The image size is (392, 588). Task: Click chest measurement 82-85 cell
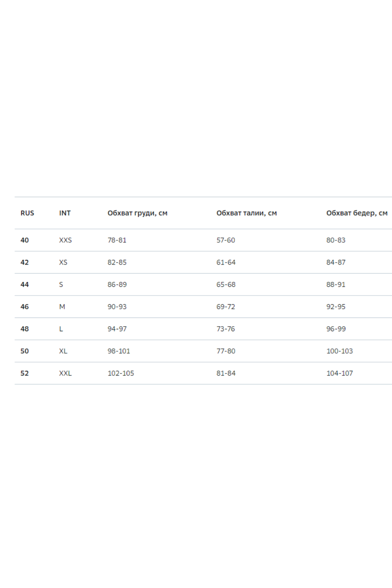pos(117,263)
